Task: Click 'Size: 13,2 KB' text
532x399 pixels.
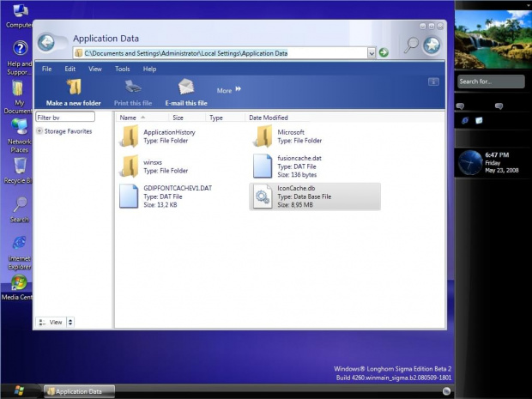Action: pos(160,204)
